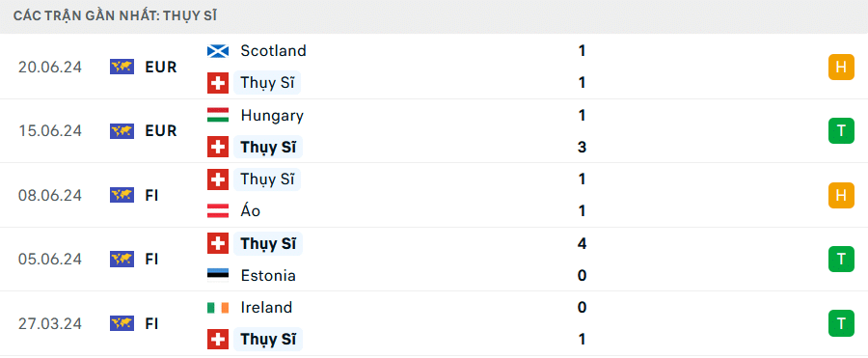868x358 pixels.
Task: Open the Ireland team link
Action: (x=266, y=308)
